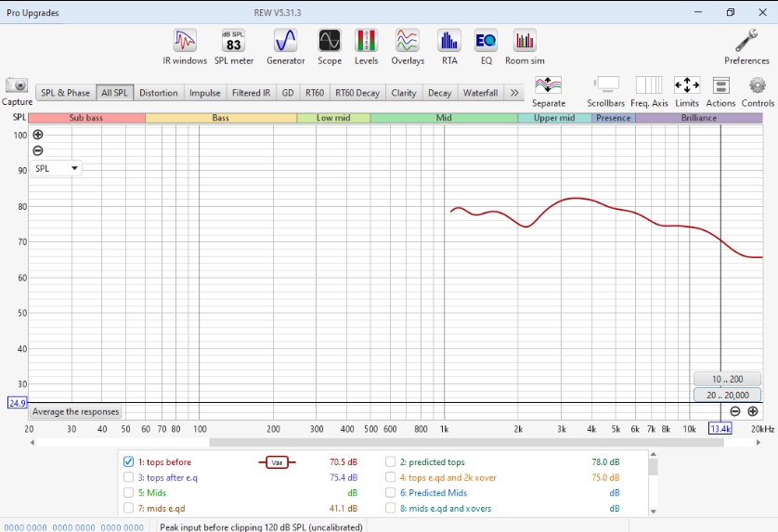Expand more tabs with >> chevron
The height and width of the screenshot is (532, 778).
coord(514,93)
